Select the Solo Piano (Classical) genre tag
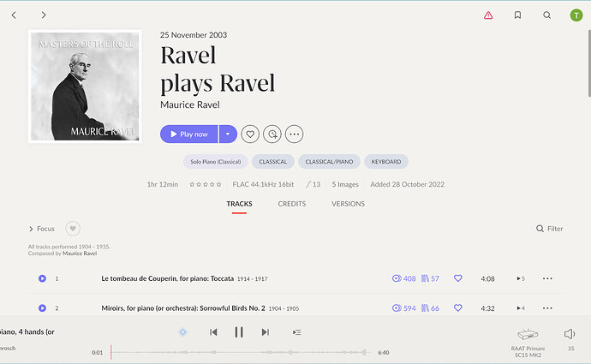591x364 pixels. tap(215, 161)
